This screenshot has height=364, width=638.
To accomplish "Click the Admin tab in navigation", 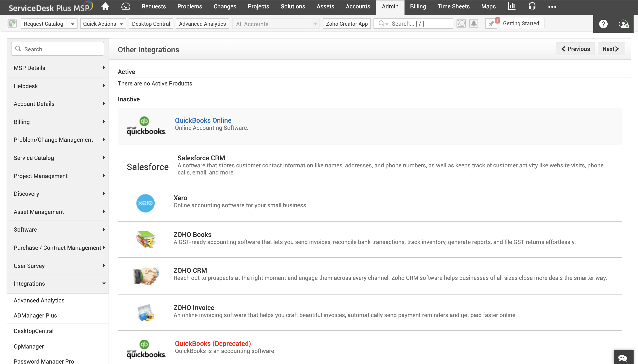I will [390, 7].
